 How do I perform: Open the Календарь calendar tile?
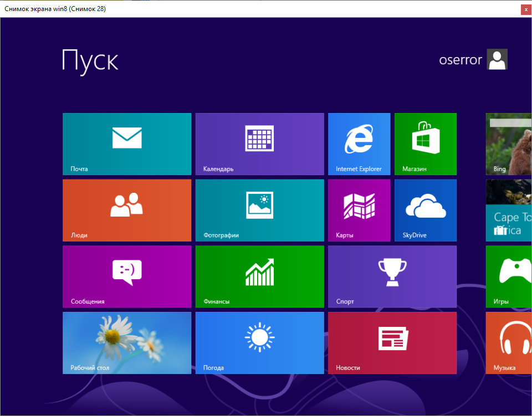259,144
